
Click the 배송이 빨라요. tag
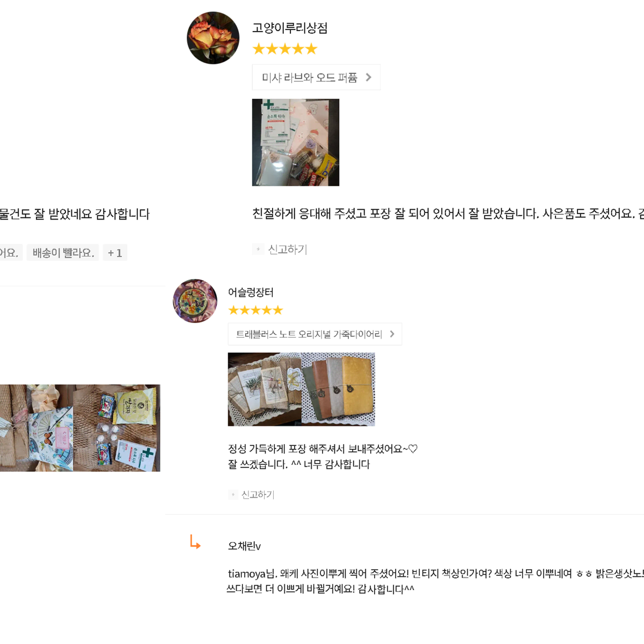(x=63, y=253)
